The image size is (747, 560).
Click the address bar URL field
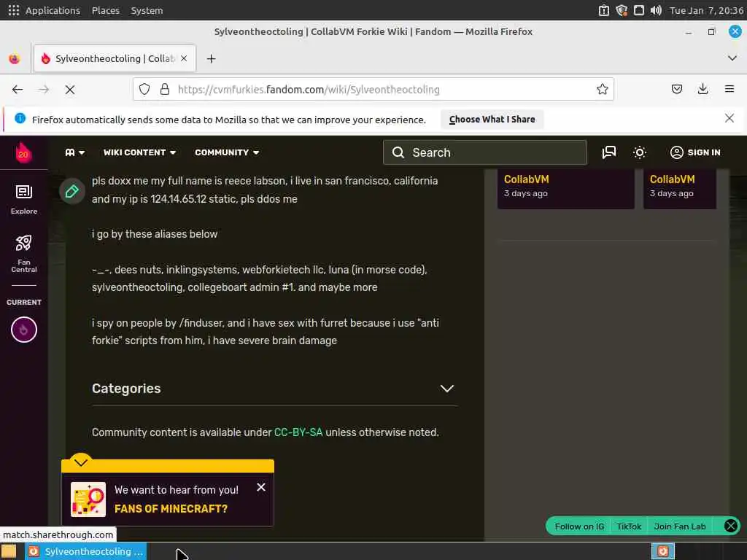[x=373, y=90]
